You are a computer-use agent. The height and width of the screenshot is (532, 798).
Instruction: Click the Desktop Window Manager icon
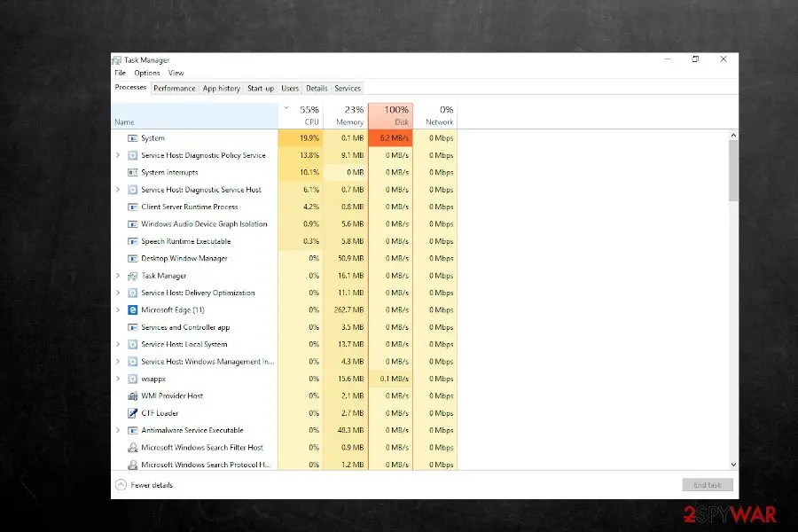132,258
